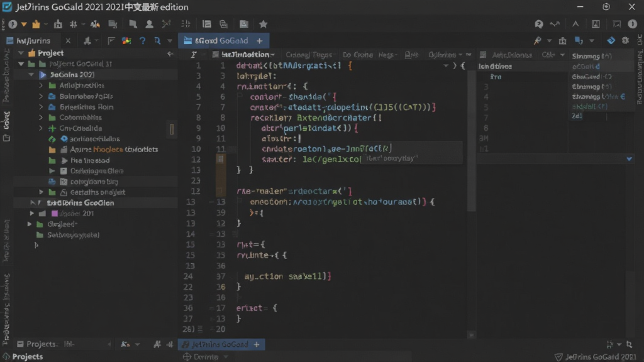Expand the Conombbties folder row
644x362 pixels.
(41, 118)
